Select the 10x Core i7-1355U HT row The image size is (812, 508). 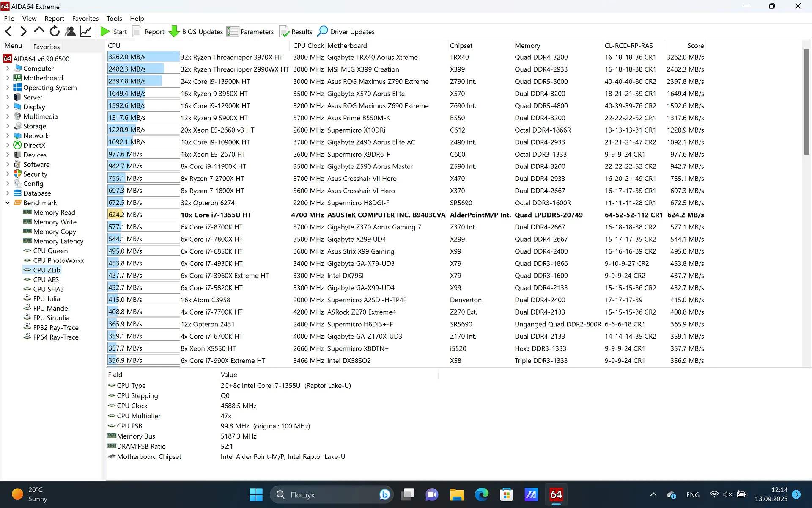[x=406, y=215]
